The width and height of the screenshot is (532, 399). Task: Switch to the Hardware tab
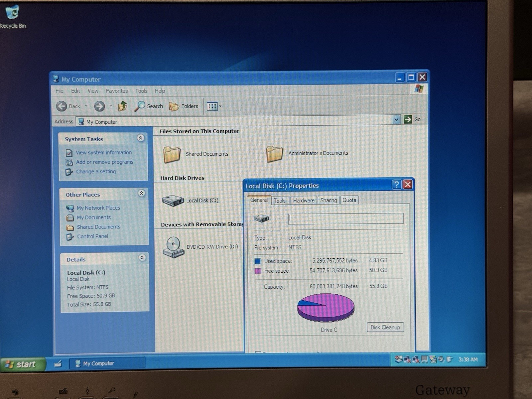click(304, 200)
